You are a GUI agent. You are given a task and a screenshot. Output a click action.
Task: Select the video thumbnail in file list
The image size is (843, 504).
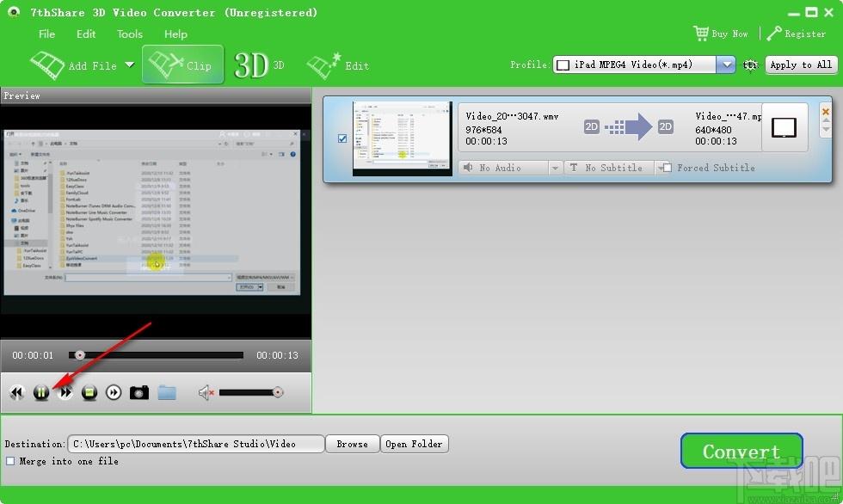pyautogui.click(x=403, y=138)
